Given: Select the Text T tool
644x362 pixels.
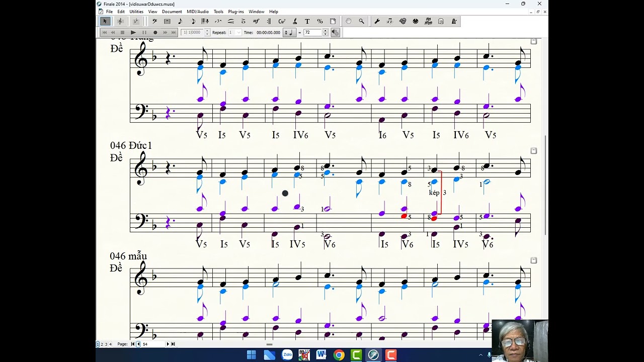Looking at the screenshot, I should (x=307, y=21).
